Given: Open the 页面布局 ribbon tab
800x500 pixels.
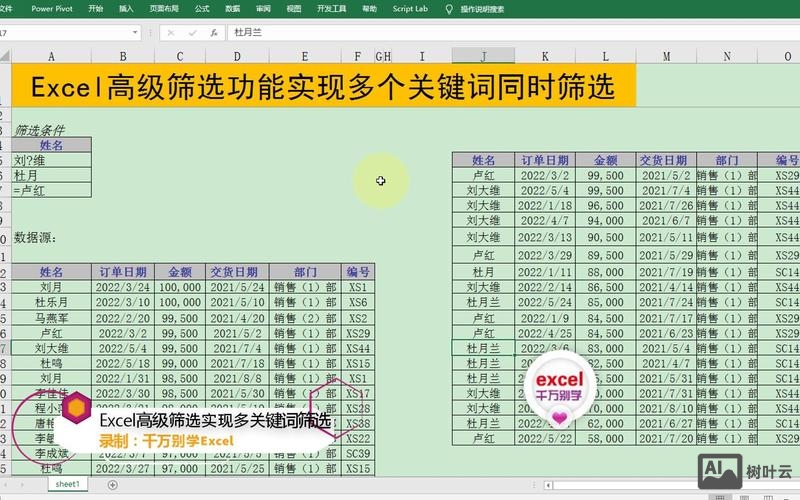Looking at the screenshot, I should pyautogui.click(x=164, y=9).
